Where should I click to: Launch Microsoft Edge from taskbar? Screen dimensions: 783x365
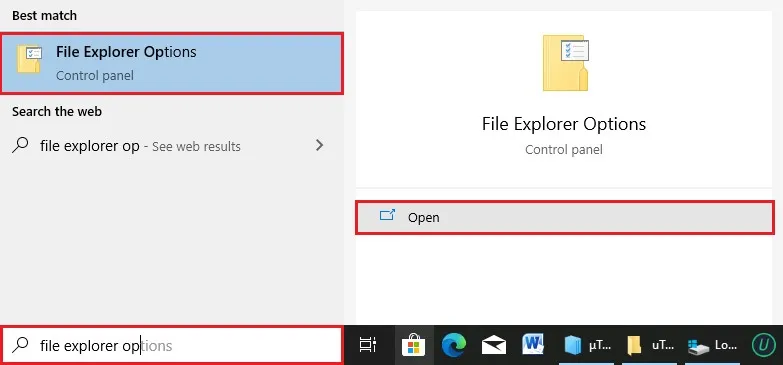453,345
